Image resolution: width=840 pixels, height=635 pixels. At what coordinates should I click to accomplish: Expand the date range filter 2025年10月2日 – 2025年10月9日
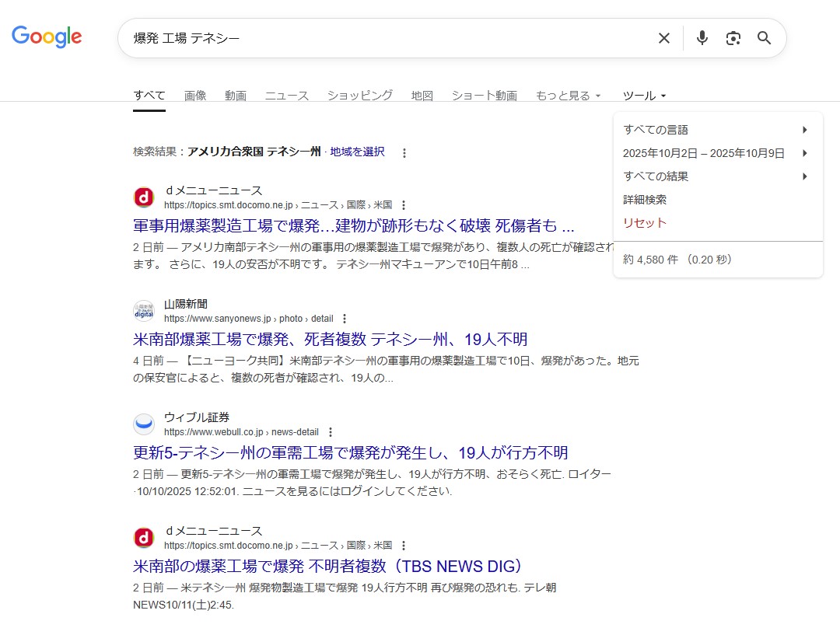[x=716, y=153]
